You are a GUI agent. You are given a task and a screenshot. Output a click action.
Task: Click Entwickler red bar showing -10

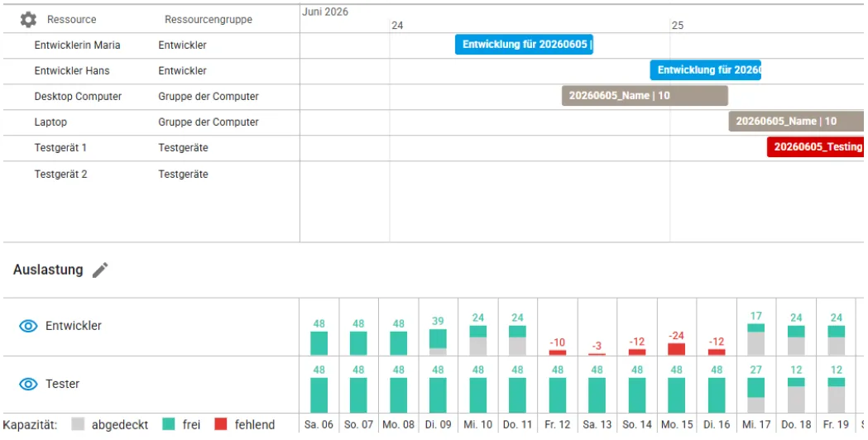click(558, 352)
